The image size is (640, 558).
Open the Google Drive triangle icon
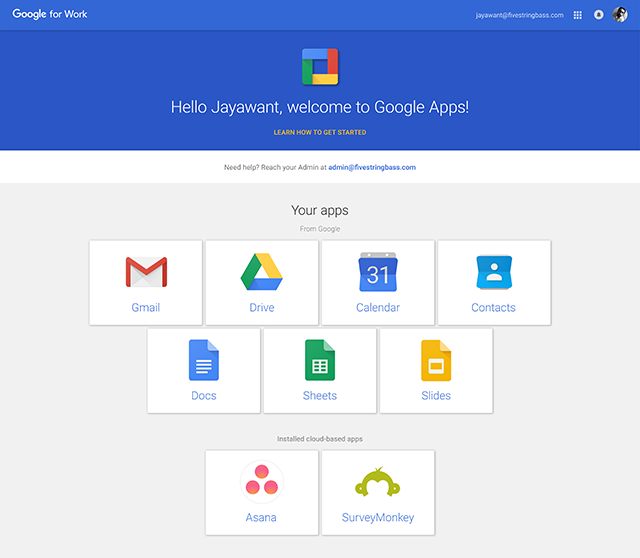coord(262,272)
